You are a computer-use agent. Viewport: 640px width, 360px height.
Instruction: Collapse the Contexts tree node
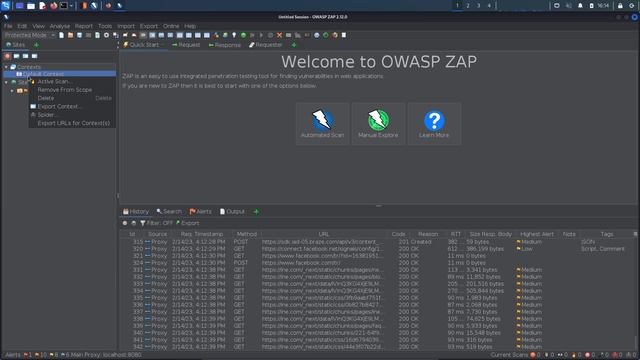(6, 67)
